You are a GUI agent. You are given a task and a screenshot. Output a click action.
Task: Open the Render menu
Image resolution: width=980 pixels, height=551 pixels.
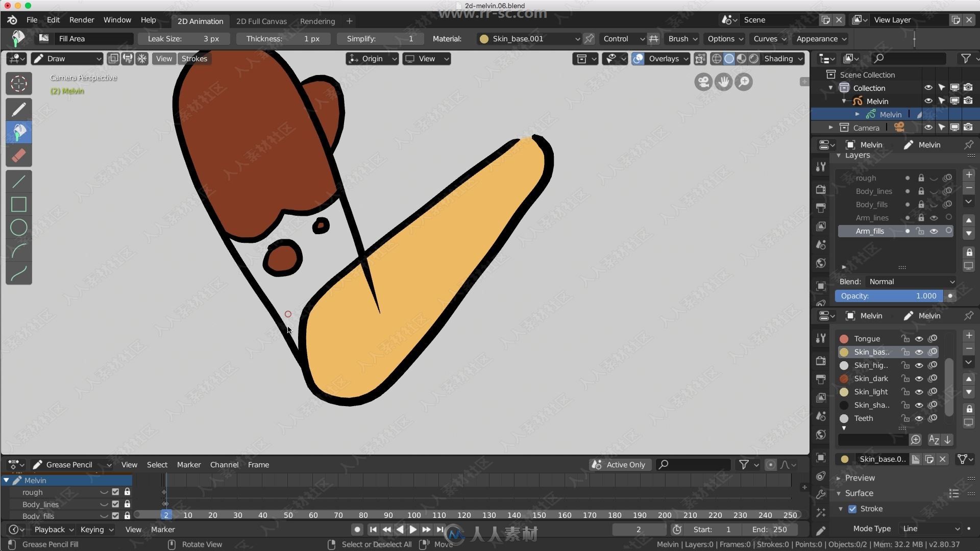click(82, 20)
